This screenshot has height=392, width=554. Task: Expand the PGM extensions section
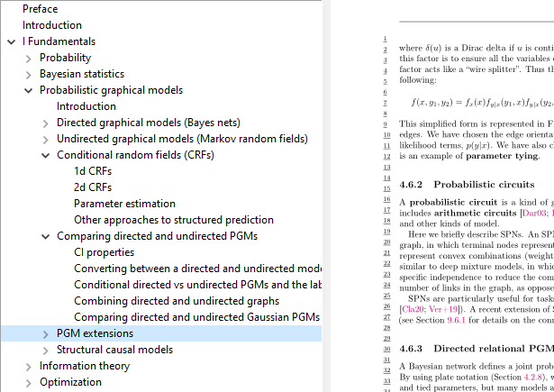click(x=46, y=334)
